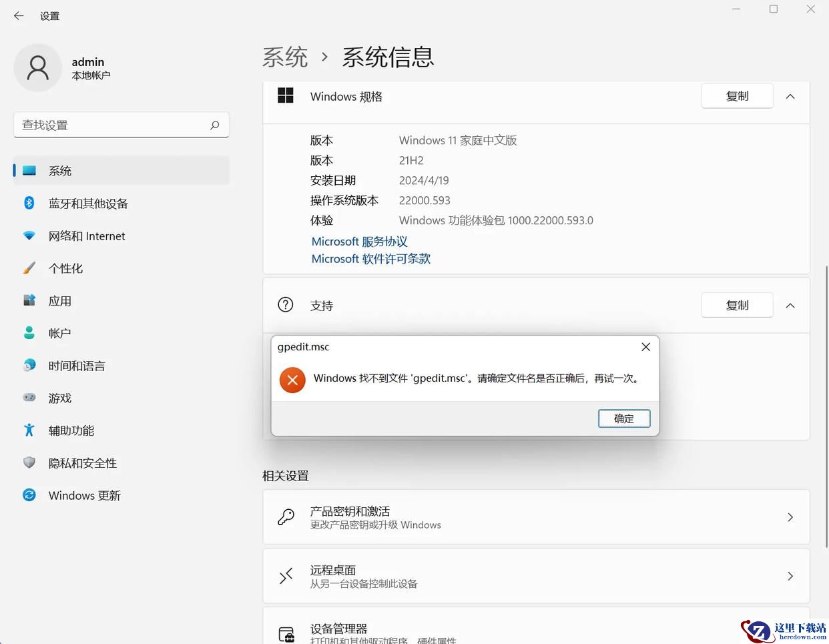
Task: Collapse the Windows 规格 section
Action: [790, 97]
